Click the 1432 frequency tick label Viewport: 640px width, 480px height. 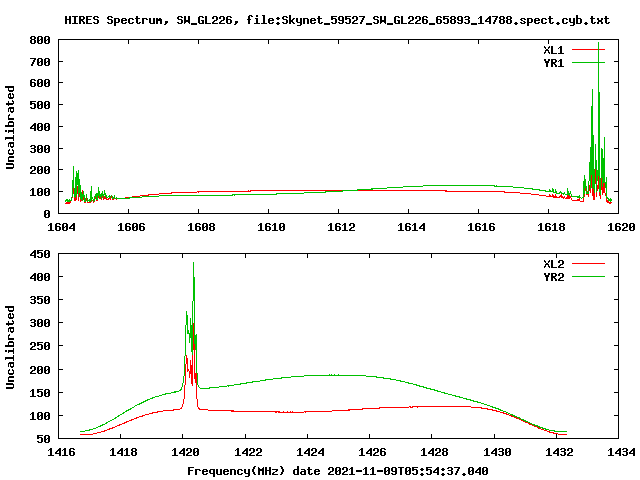559,452
